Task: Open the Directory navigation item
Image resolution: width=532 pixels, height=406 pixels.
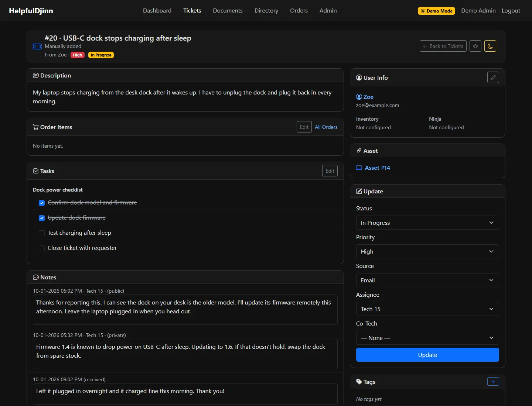Action: [266, 10]
